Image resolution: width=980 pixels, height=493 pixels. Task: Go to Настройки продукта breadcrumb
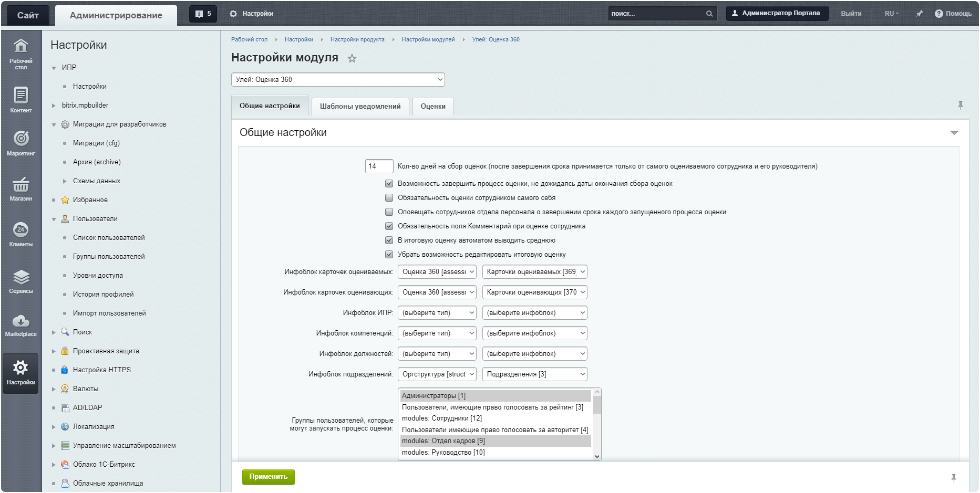357,39
